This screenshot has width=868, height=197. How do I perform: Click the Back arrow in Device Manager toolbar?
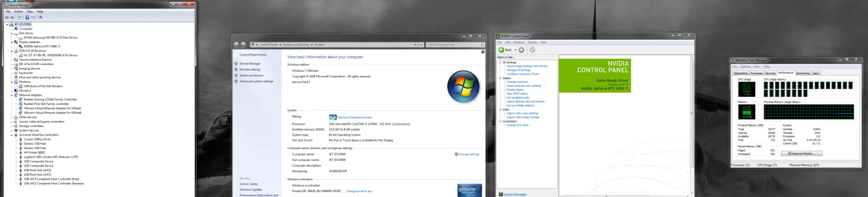pos(7,18)
